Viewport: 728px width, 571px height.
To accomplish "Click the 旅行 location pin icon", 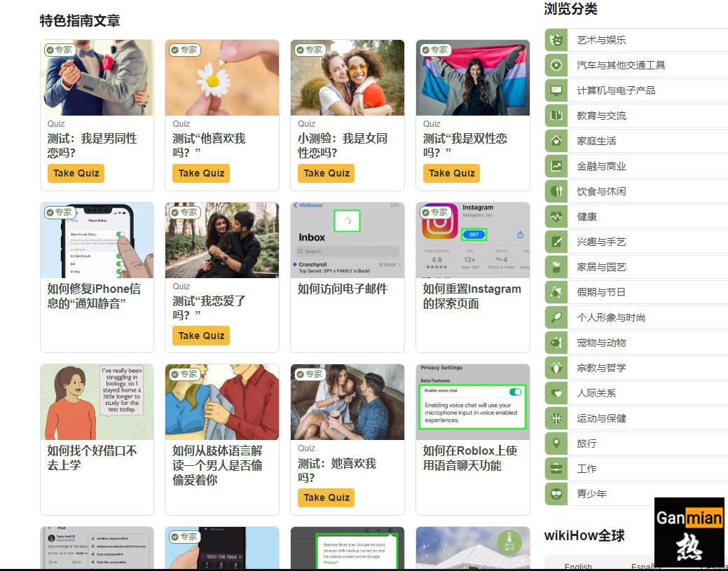I will [556, 443].
